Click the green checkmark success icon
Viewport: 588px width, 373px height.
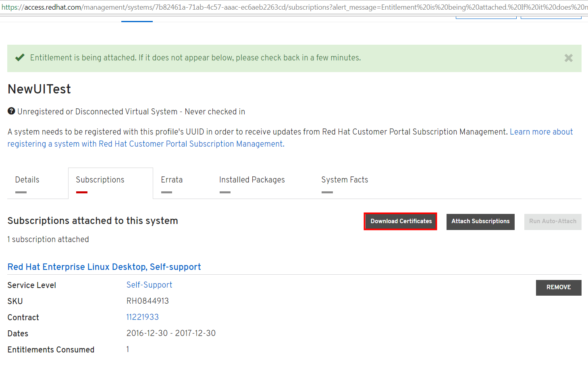[20, 58]
